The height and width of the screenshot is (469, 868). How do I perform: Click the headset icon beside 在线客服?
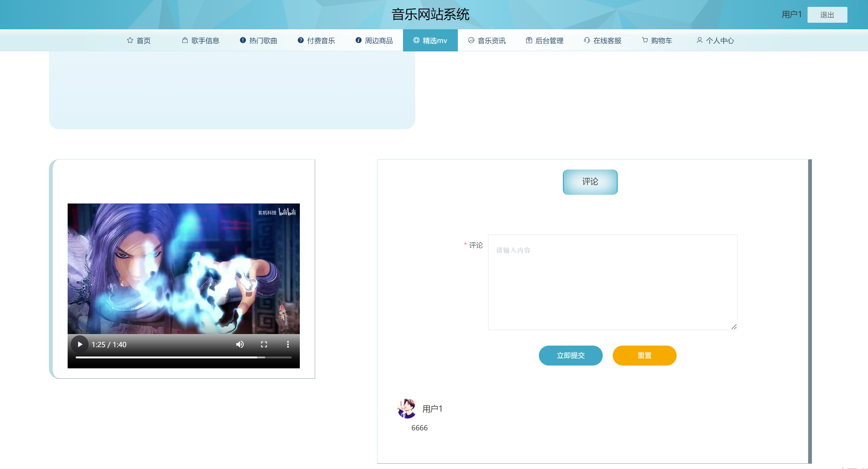pyautogui.click(x=587, y=41)
